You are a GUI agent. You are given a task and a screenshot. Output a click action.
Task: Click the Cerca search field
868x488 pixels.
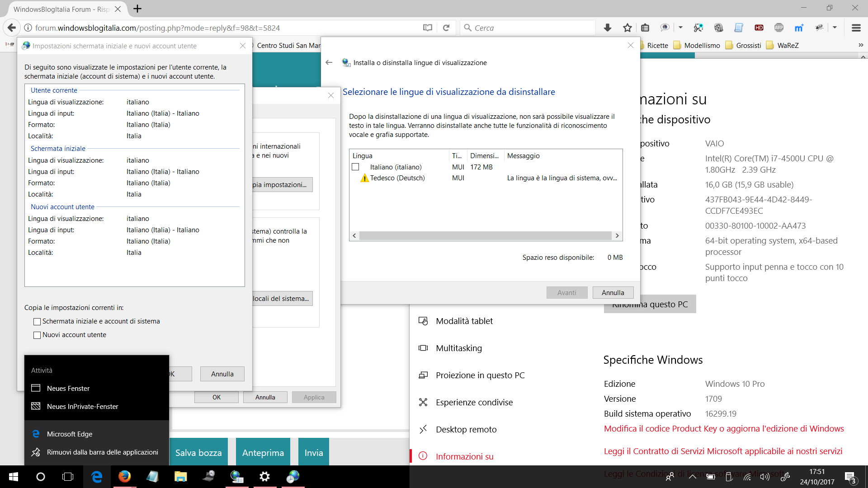tap(528, 28)
